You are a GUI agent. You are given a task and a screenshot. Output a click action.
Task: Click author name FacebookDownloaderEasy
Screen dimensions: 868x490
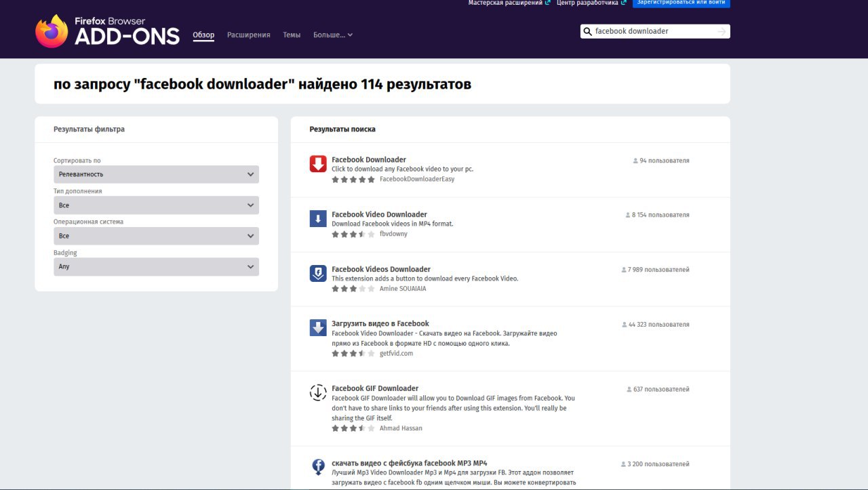tap(417, 180)
